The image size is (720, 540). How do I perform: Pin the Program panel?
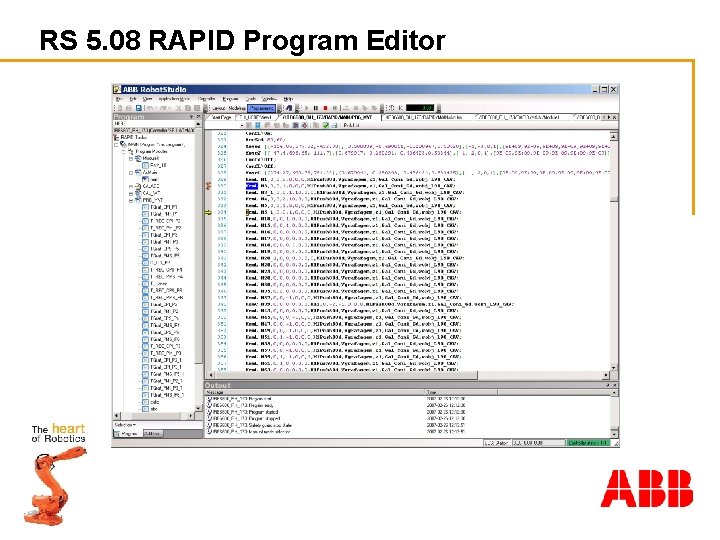pyautogui.click(x=191, y=117)
